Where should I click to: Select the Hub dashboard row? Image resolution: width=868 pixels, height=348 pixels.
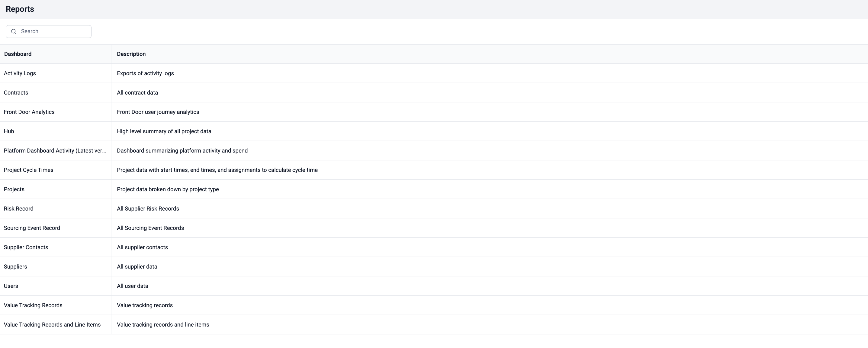[x=9, y=131]
